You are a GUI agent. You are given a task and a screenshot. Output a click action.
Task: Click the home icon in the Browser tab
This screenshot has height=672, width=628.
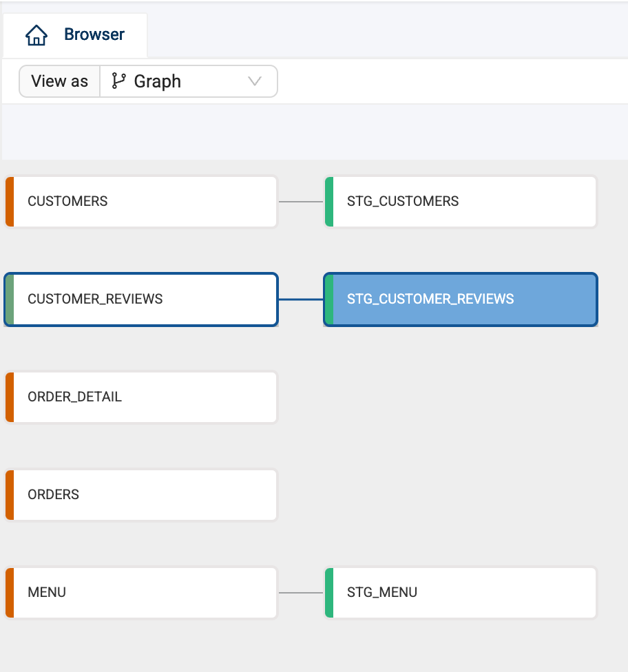pyautogui.click(x=36, y=35)
